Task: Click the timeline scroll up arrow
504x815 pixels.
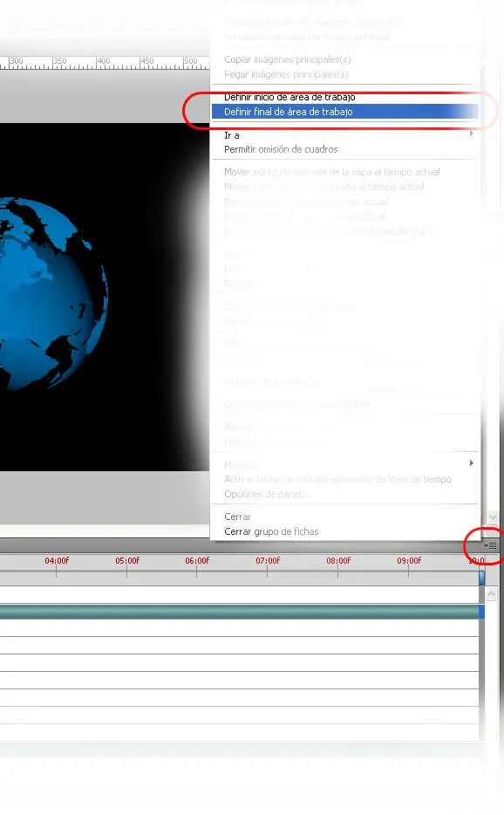Action: [x=492, y=593]
